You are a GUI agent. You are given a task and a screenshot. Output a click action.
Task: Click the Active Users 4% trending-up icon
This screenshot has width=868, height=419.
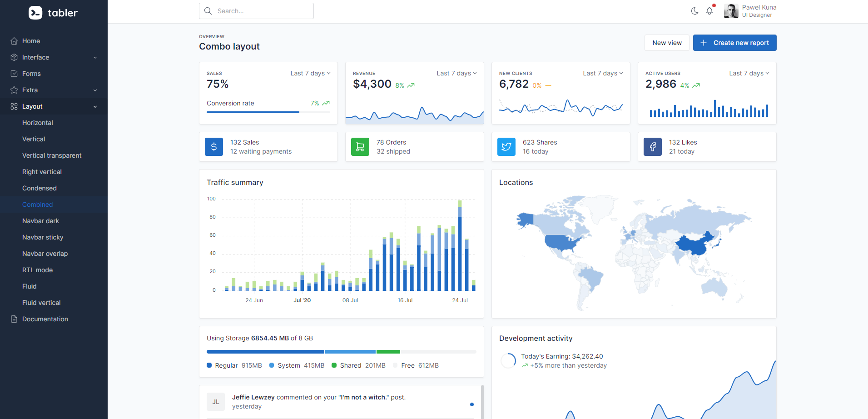coord(696,85)
